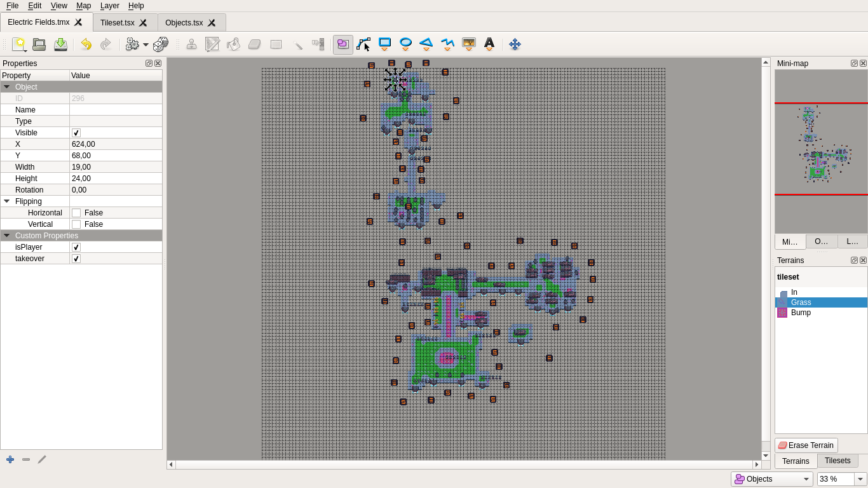Open the View menu
Viewport: 868px width, 488px height.
(58, 6)
